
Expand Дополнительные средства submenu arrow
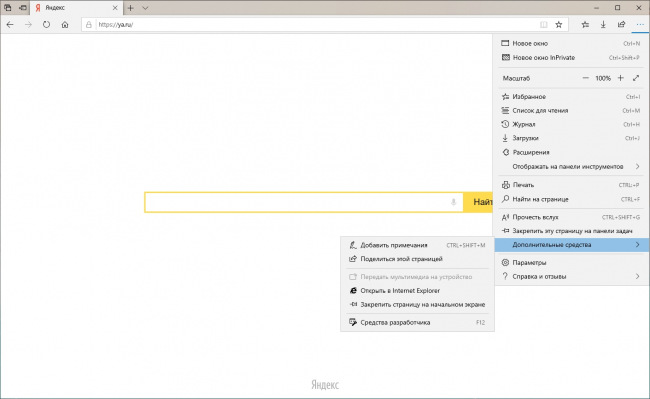click(x=638, y=245)
